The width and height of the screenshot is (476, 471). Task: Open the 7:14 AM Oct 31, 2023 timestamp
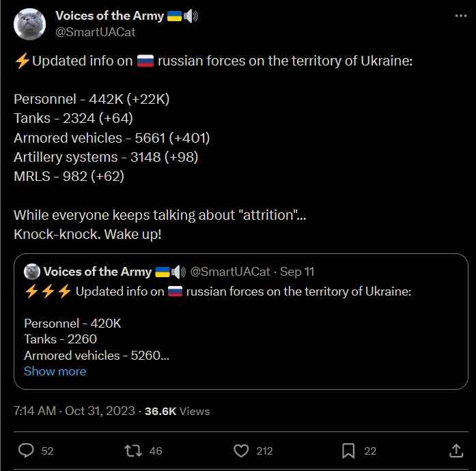(73, 411)
